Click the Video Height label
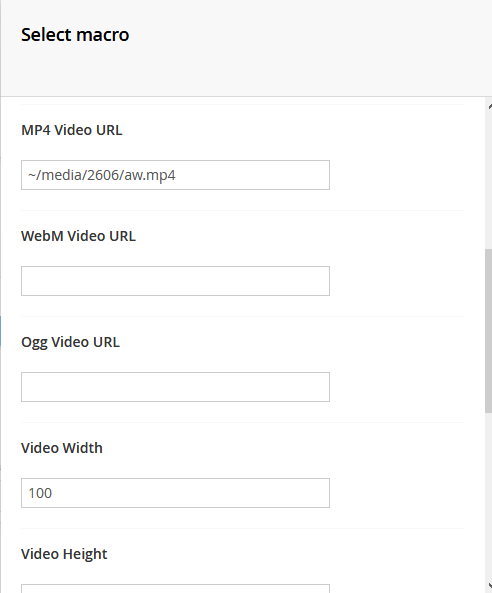This screenshot has height=593, width=492. (64, 554)
